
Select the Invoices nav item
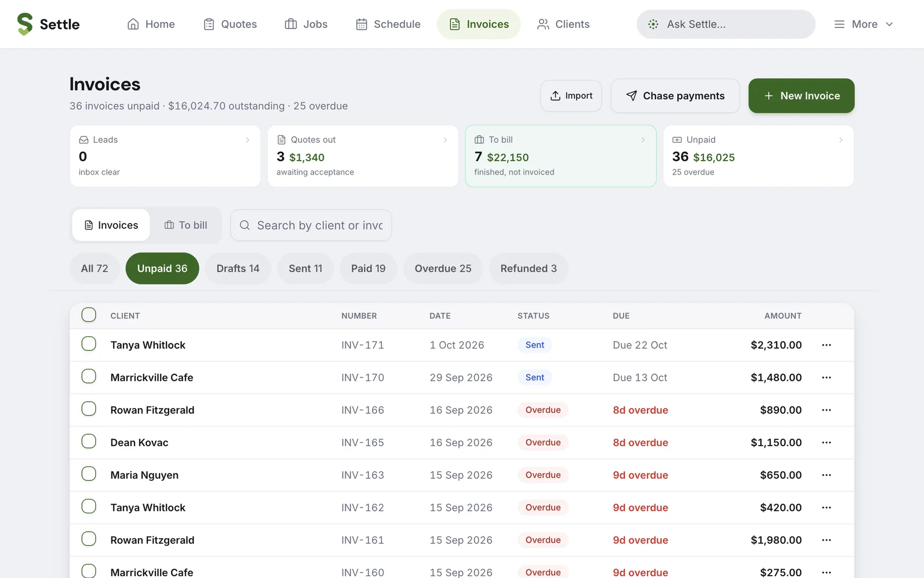[x=479, y=24]
